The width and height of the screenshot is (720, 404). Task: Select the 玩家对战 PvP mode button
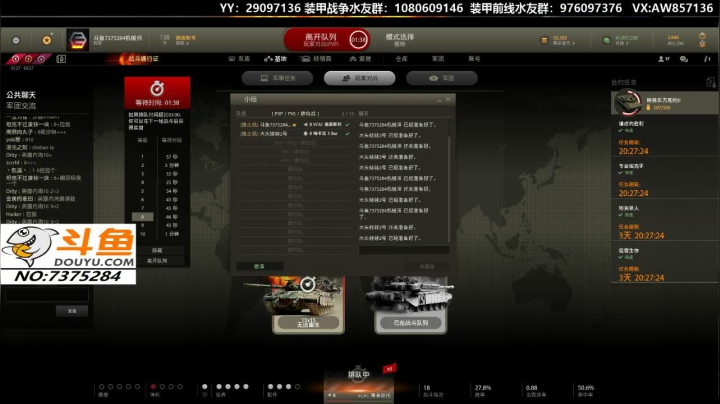click(360, 79)
